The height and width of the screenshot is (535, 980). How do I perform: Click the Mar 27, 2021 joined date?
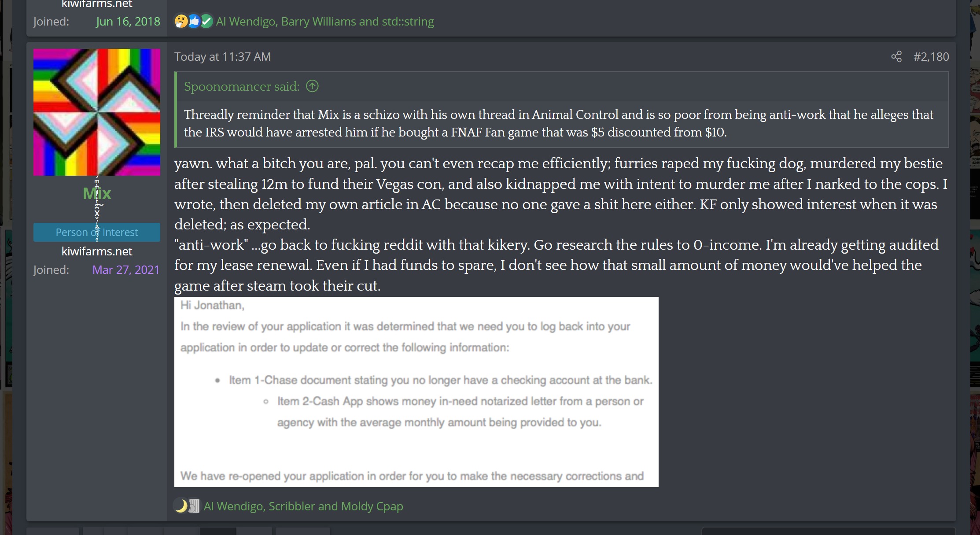[x=126, y=270]
